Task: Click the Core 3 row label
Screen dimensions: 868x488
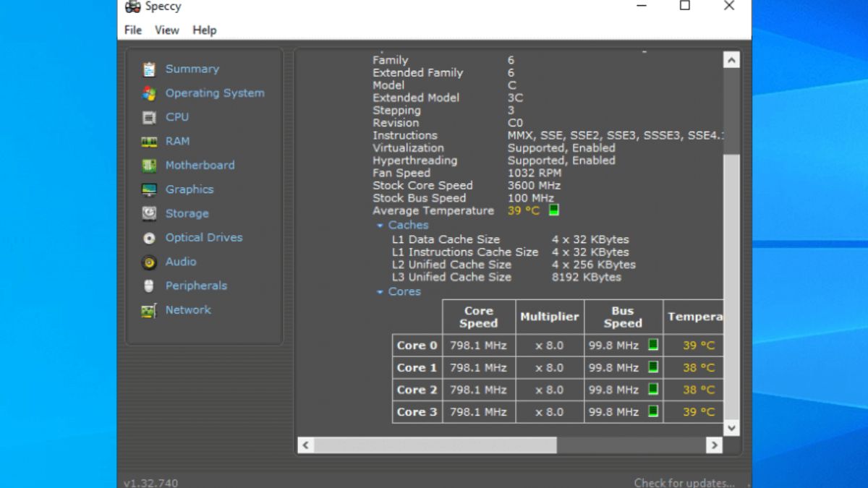Action: (417, 411)
